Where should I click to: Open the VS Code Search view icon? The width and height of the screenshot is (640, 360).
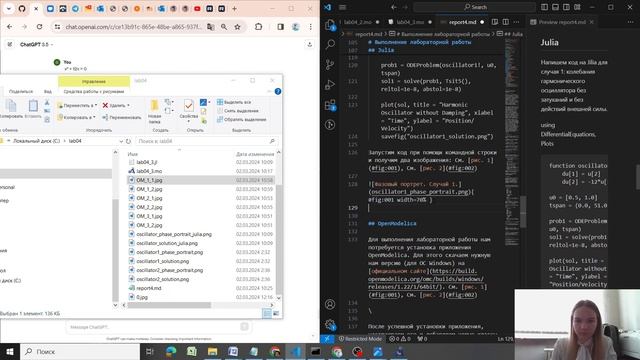(x=330, y=44)
